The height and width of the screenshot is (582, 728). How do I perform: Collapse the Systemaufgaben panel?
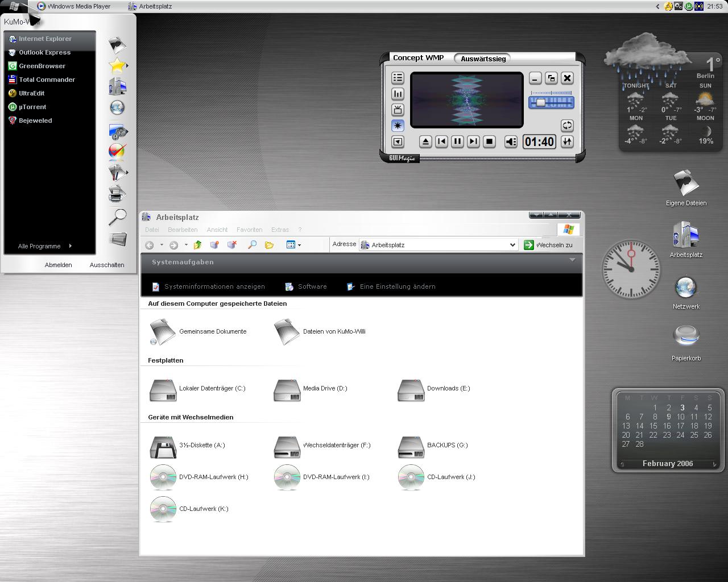(x=572, y=260)
